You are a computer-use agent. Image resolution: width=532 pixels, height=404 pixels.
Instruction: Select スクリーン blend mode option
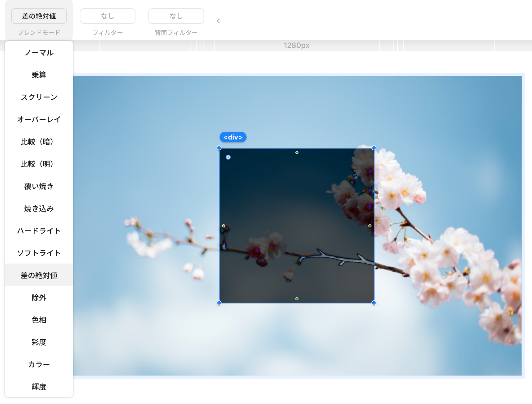(39, 97)
